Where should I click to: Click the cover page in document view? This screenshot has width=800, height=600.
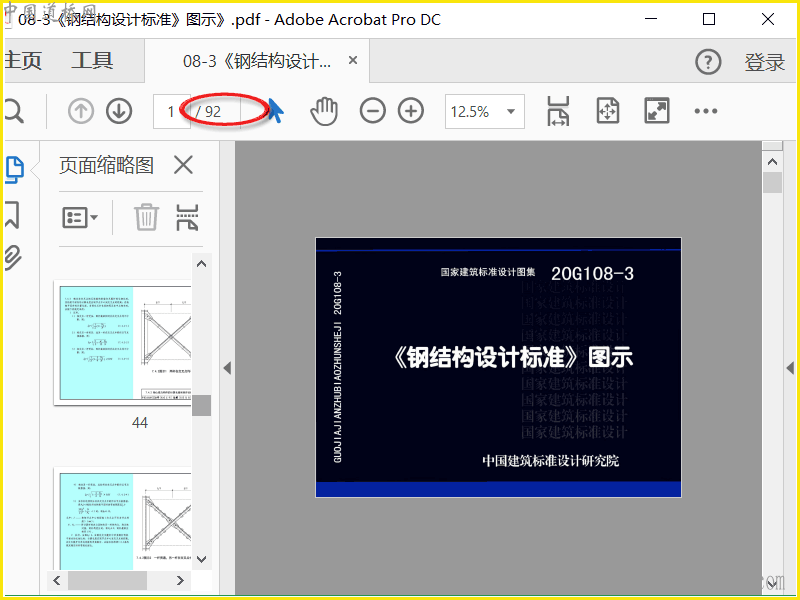(498, 367)
